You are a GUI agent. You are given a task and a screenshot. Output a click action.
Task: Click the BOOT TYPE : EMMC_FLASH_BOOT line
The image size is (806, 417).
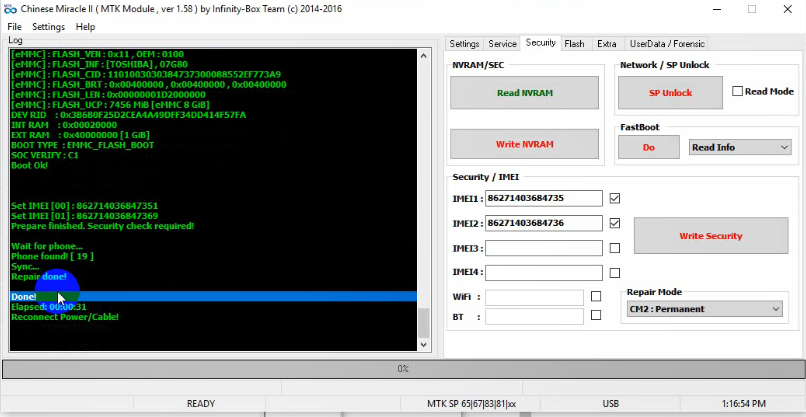pyautogui.click(x=83, y=145)
